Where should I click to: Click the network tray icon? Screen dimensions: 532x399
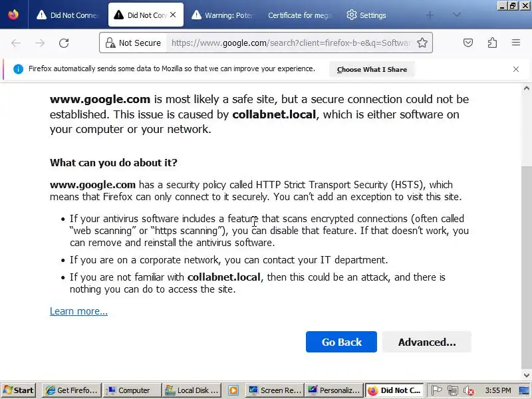click(x=453, y=390)
